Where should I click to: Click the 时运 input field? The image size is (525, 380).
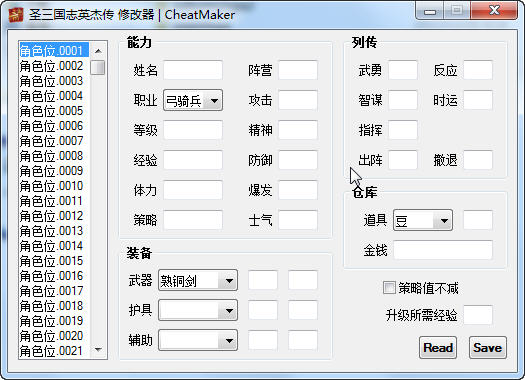coord(478,100)
